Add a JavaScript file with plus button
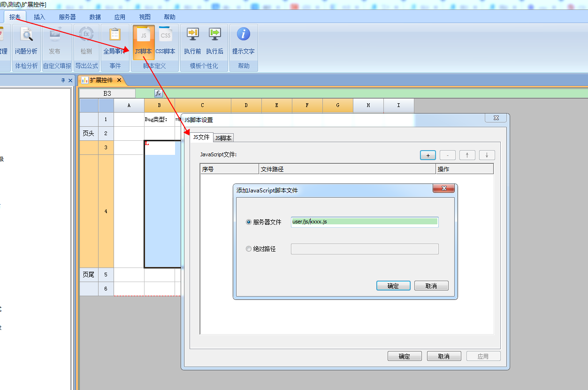 tap(428, 155)
